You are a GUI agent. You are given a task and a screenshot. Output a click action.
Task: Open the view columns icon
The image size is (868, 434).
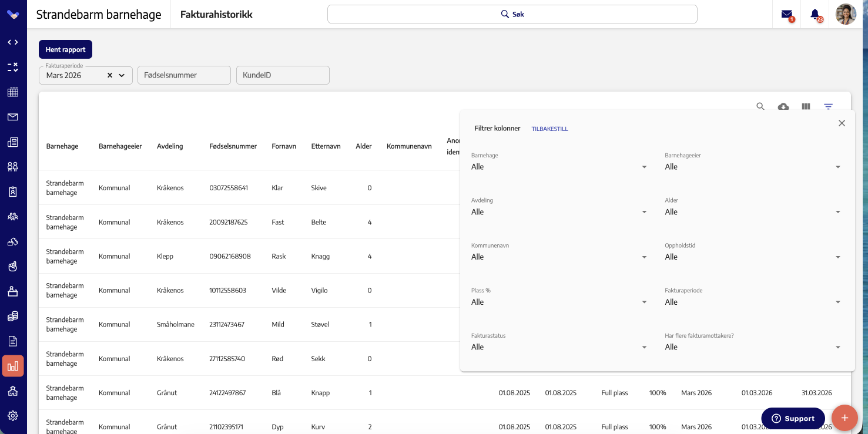(x=806, y=107)
